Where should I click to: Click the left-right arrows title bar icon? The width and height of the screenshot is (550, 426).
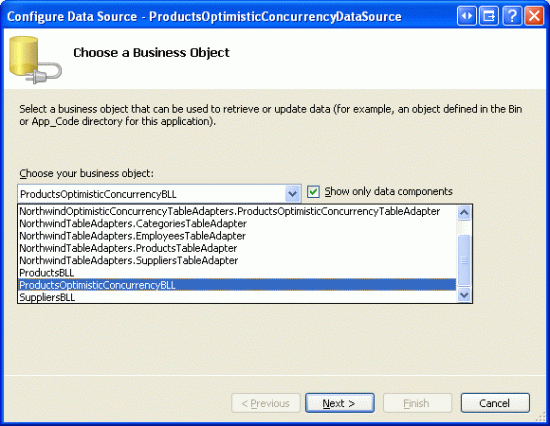point(467,16)
